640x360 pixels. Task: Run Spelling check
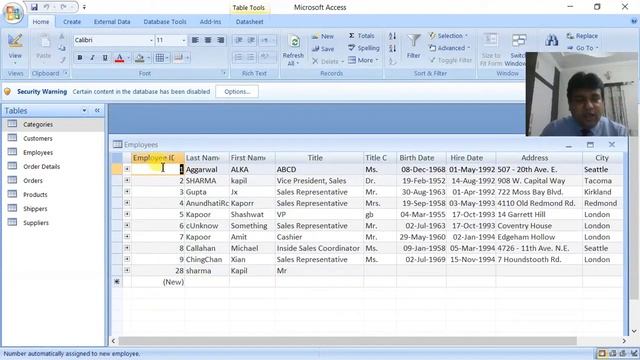click(364, 48)
